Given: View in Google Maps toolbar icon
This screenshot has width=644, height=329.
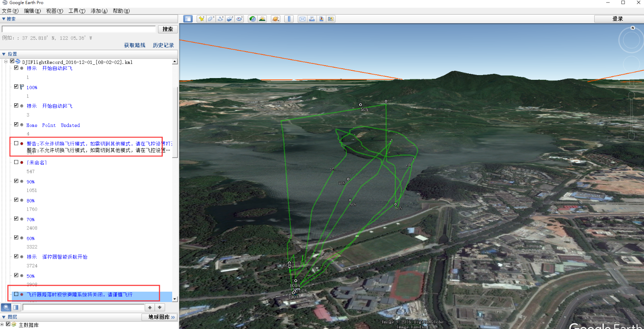Looking at the screenshot, I should point(331,19).
